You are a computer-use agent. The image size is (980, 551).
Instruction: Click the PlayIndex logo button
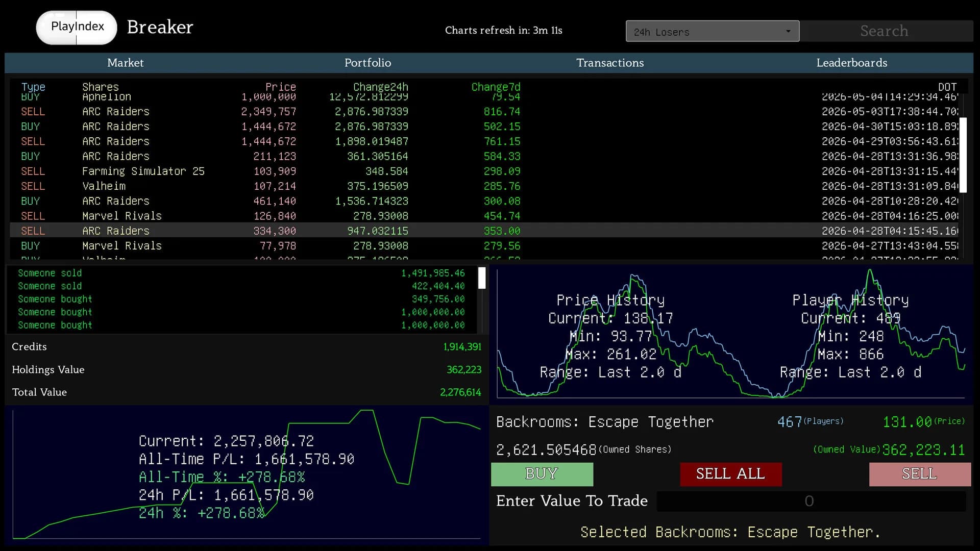(77, 27)
